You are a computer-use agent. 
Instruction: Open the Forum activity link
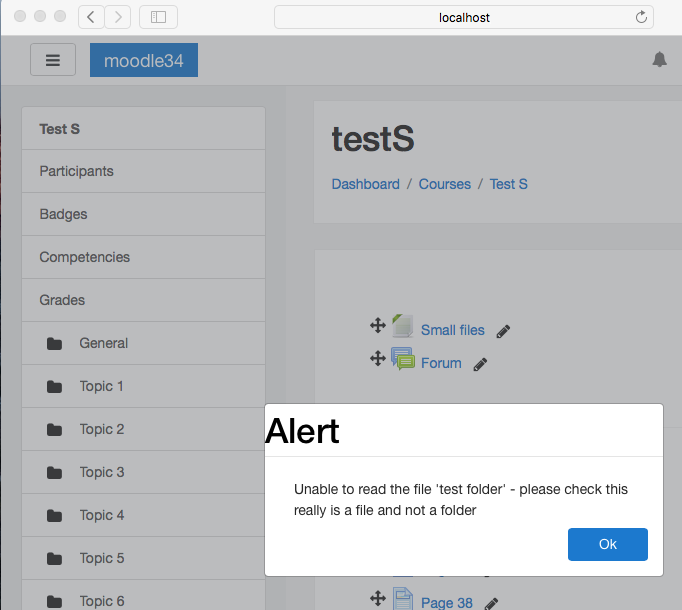click(441, 363)
